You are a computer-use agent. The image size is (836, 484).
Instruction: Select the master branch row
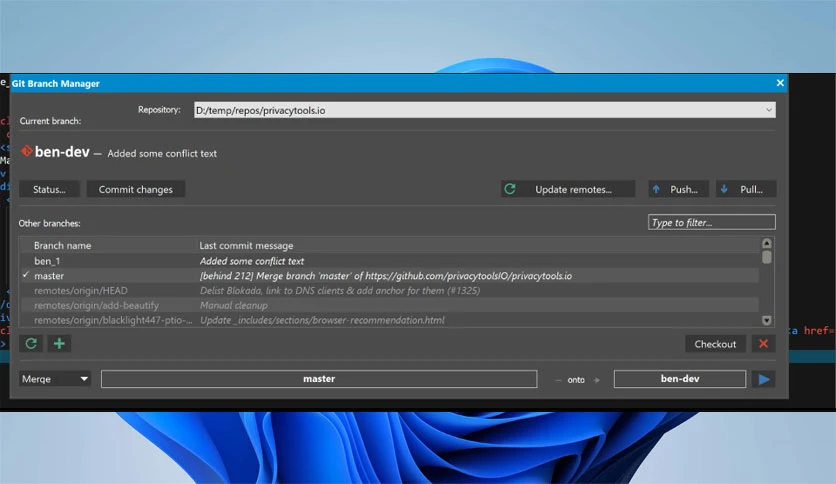click(x=389, y=276)
